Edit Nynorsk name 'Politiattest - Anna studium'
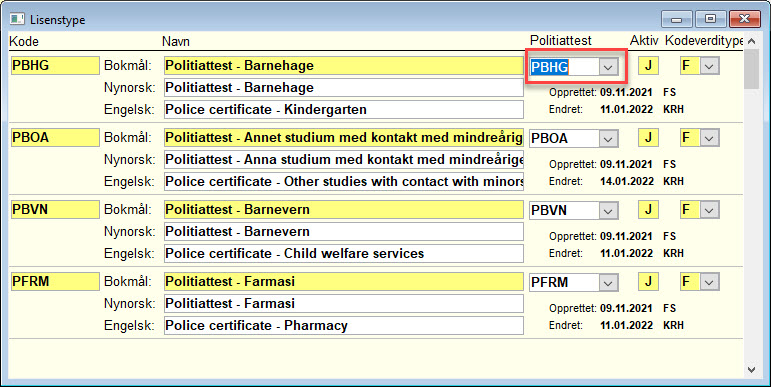771x387 pixels. [x=344, y=160]
